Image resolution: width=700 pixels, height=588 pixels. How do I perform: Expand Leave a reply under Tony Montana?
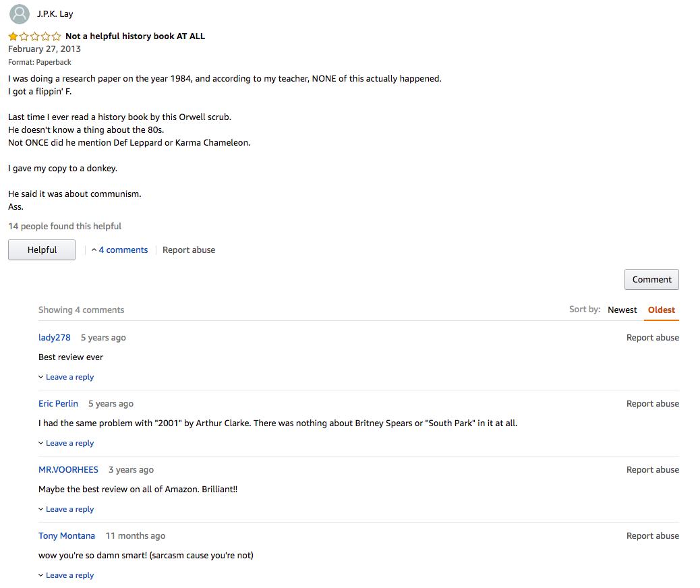pyautogui.click(x=66, y=575)
